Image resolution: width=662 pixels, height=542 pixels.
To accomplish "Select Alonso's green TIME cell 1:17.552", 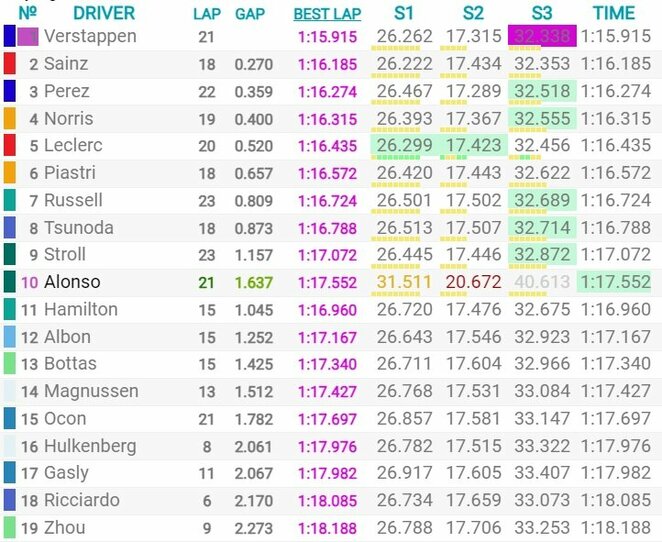I will click(x=614, y=282).
